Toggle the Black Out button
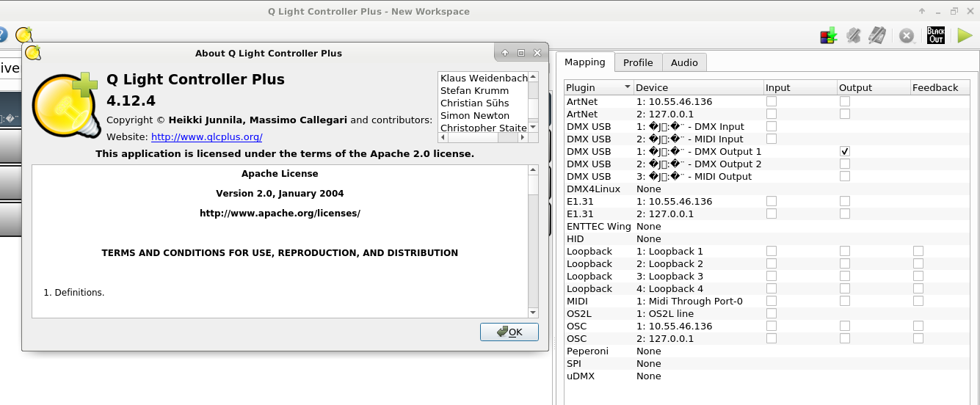This screenshot has height=405, width=980. point(936,35)
